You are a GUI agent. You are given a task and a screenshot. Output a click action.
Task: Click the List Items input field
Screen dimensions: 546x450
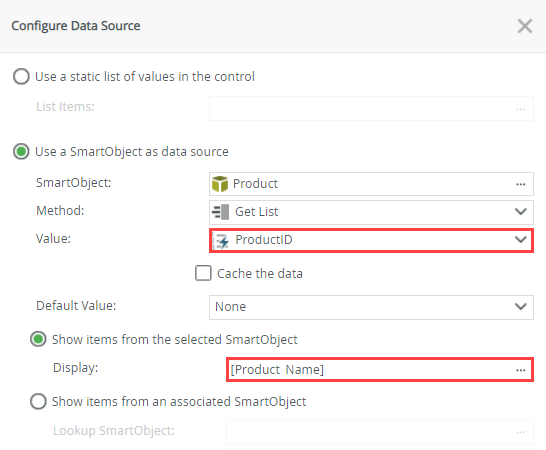(371, 109)
